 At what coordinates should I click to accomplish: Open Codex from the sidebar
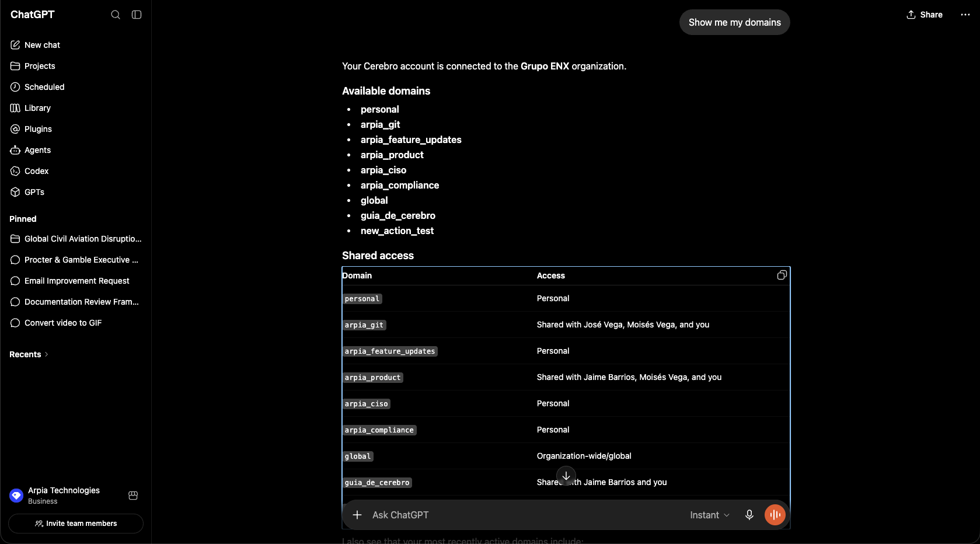[76, 171]
